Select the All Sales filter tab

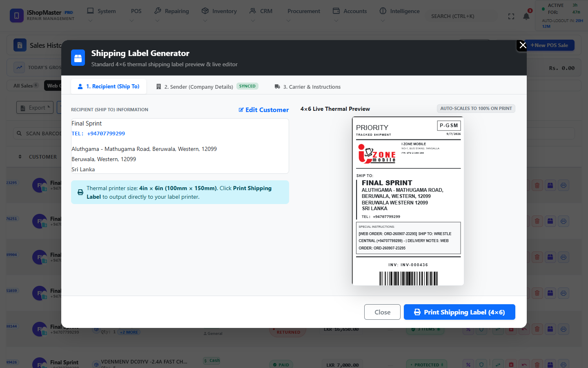pos(26,85)
